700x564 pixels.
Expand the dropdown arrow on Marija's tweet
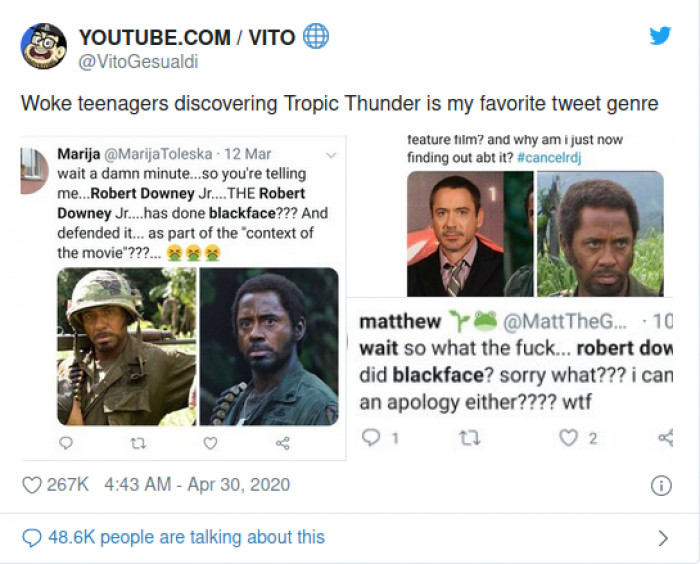click(331, 155)
